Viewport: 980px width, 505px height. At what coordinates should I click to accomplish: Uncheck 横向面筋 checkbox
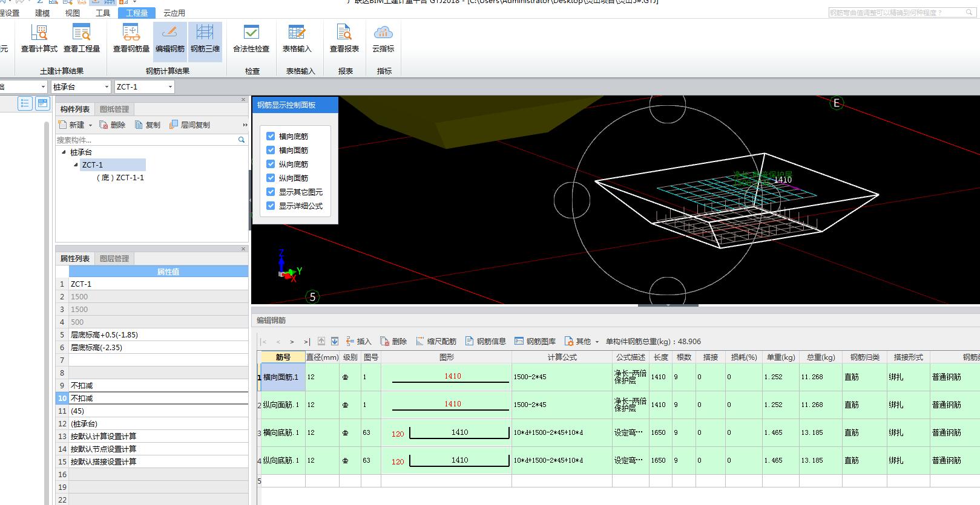(x=271, y=151)
